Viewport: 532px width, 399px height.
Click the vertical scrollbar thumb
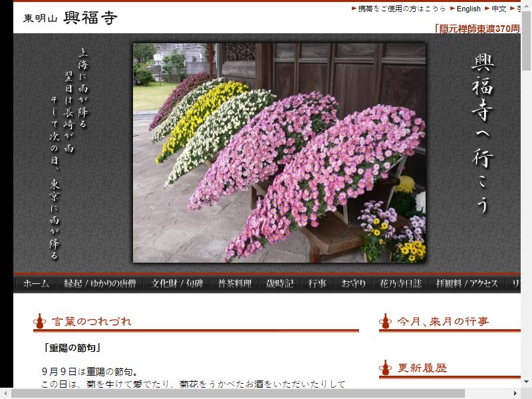pyautogui.click(x=526, y=41)
